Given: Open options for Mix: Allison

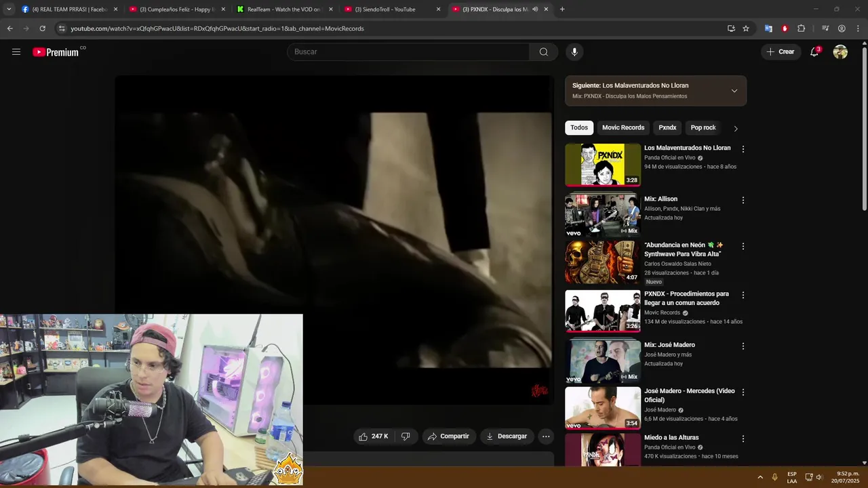Looking at the screenshot, I should click(743, 200).
